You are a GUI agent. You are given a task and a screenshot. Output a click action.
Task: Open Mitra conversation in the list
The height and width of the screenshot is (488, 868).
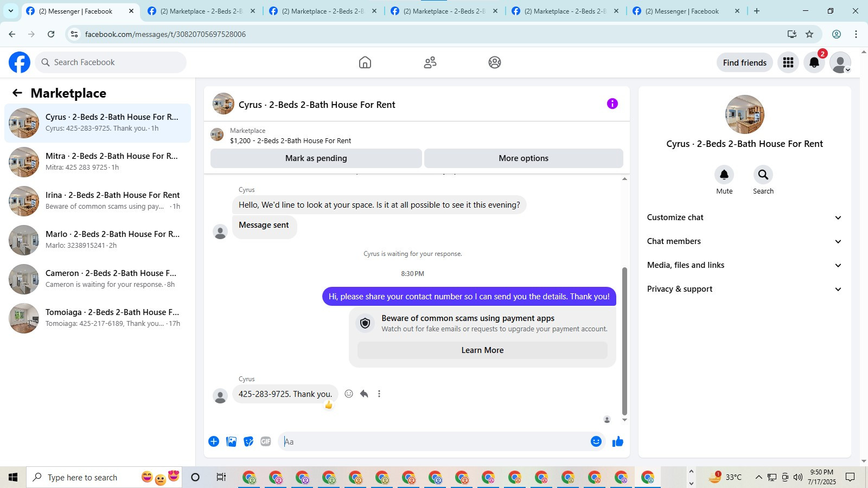tap(98, 162)
